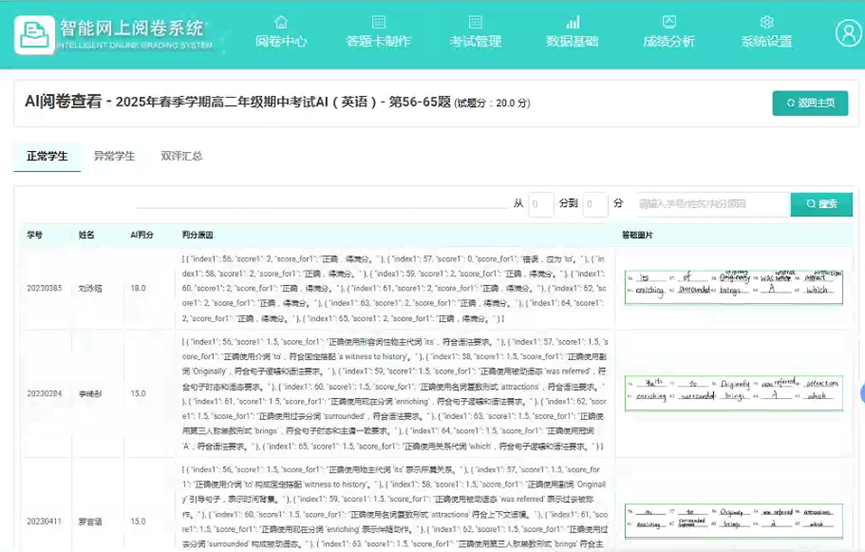Click 成绩分析 menu label
The width and height of the screenshot is (865, 552).
coord(669,41)
